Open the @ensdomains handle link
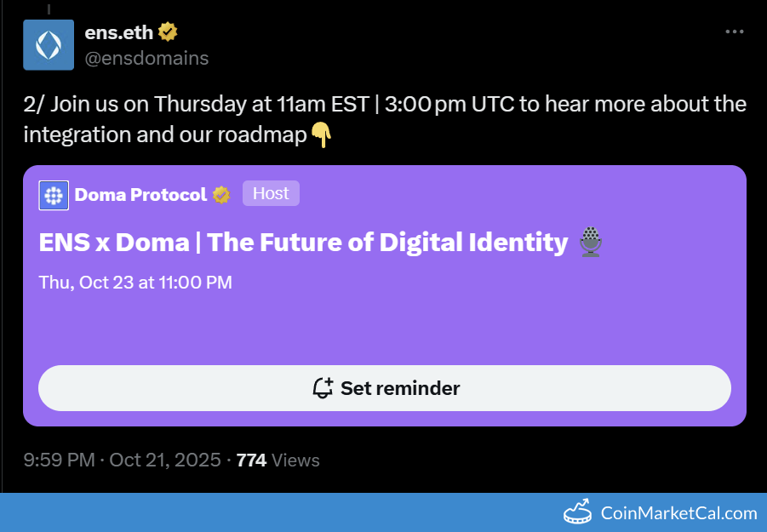Screen dimensions: 767x532 146,58
